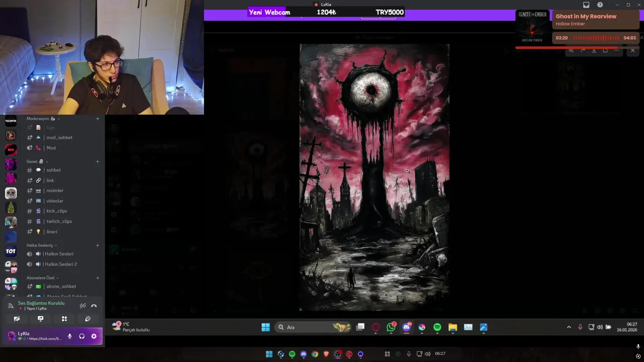Open the Discord soundboard
644x362 pixels.
click(88, 319)
